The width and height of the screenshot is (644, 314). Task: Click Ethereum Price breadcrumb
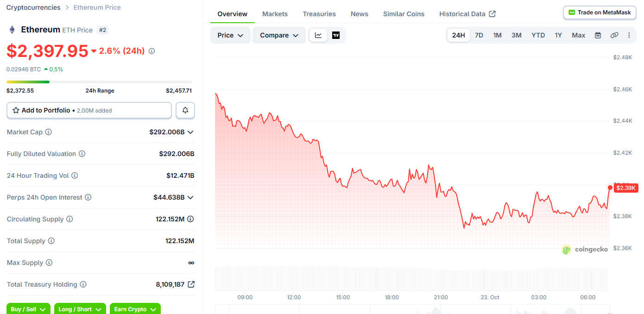(97, 7)
